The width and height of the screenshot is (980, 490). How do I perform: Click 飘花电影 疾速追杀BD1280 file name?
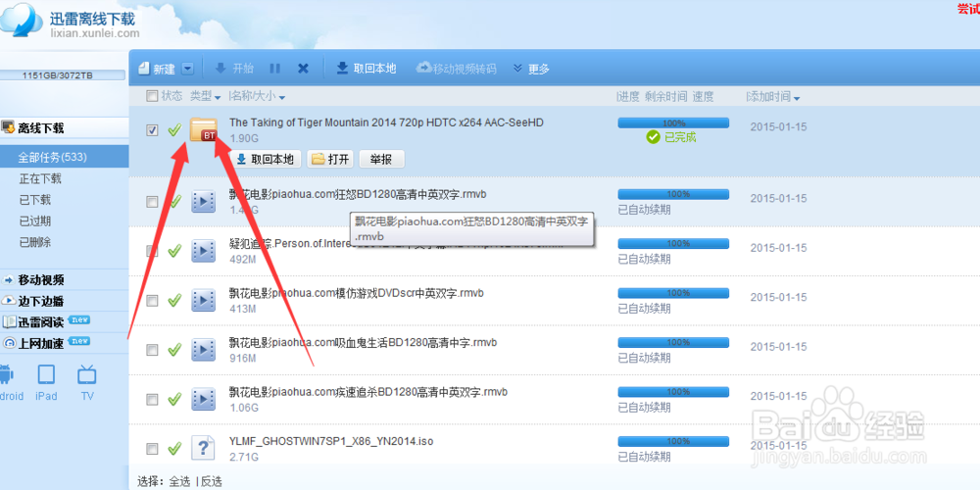[x=368, y=392]
